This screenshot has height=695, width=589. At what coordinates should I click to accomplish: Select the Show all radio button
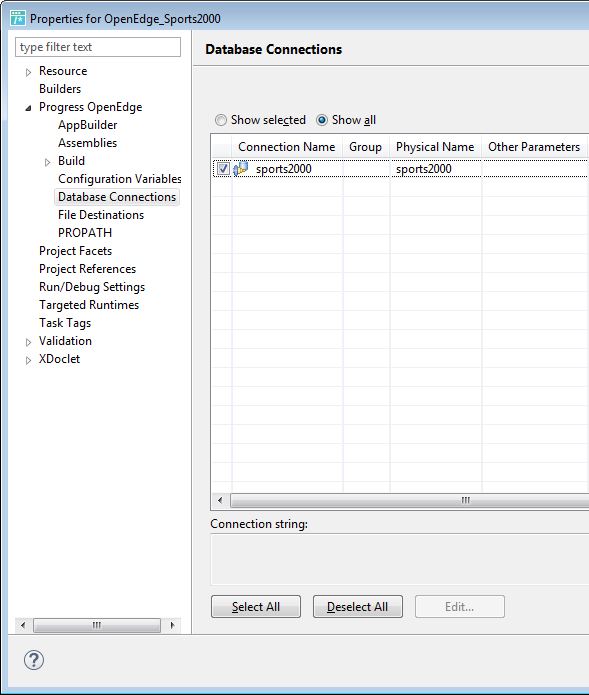pos(322,120)
